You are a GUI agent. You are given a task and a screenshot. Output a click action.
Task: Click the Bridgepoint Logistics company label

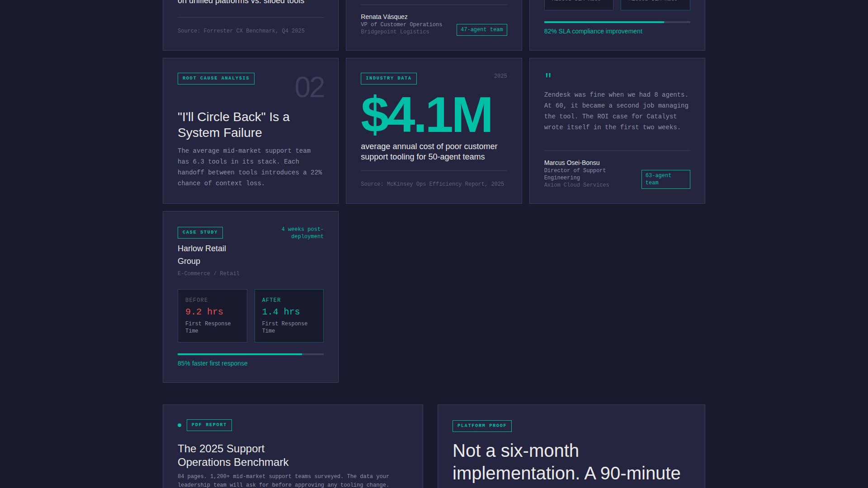coord(395,32)
